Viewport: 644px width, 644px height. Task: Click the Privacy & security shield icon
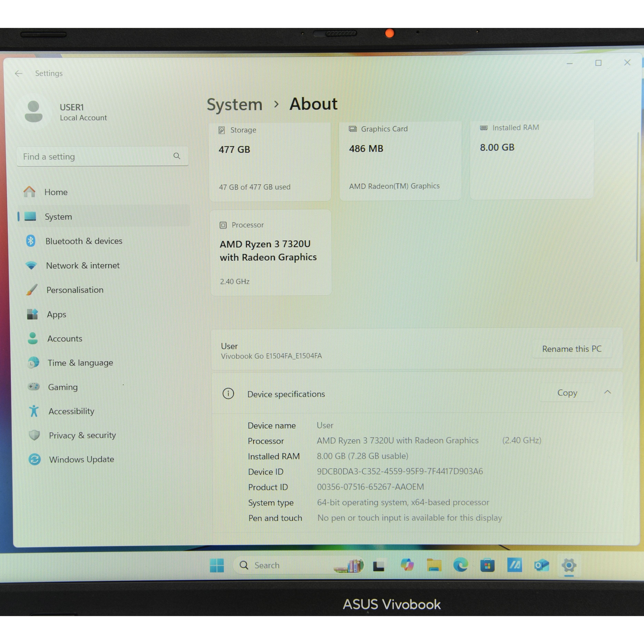pyautogui.click(x=34, y=435)
